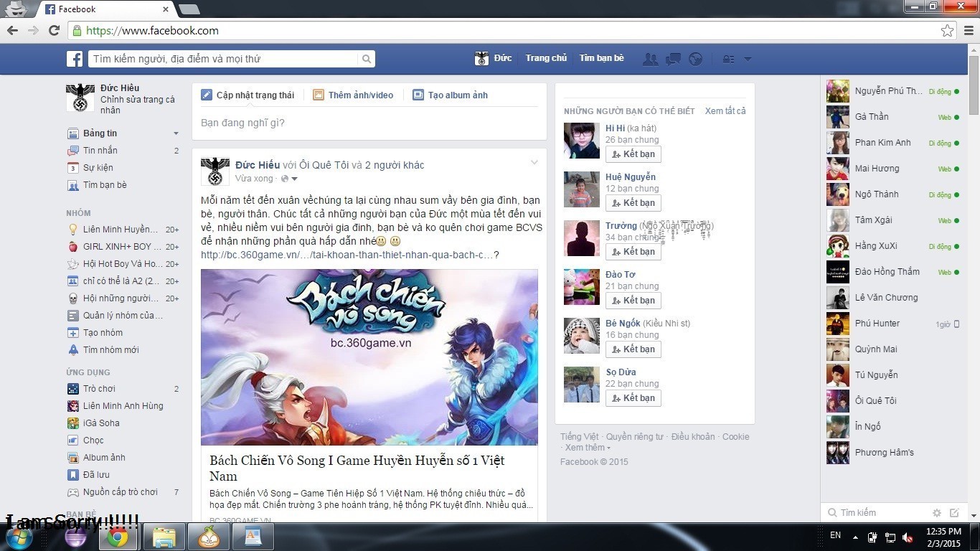
Task: Open post options chevron on Đức Hiếu post
Action: (x=534, y=163)
